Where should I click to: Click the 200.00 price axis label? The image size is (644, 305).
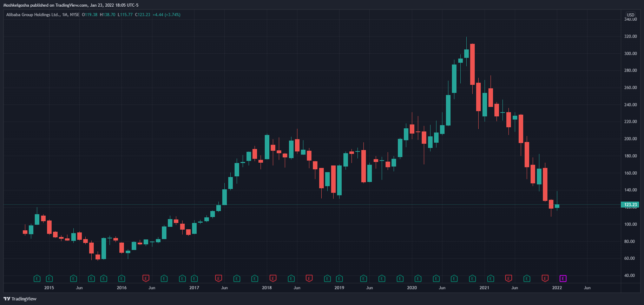[x=630, y=139]
